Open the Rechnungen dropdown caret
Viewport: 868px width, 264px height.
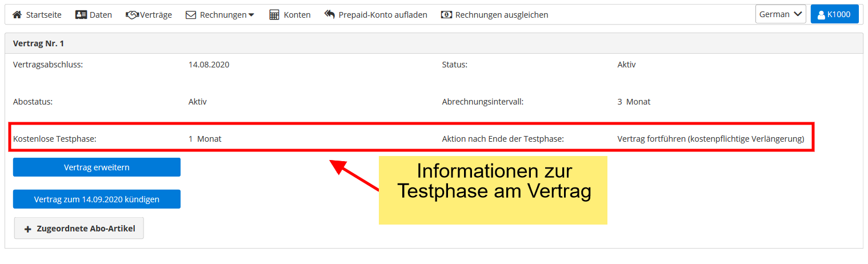[251, 15]
